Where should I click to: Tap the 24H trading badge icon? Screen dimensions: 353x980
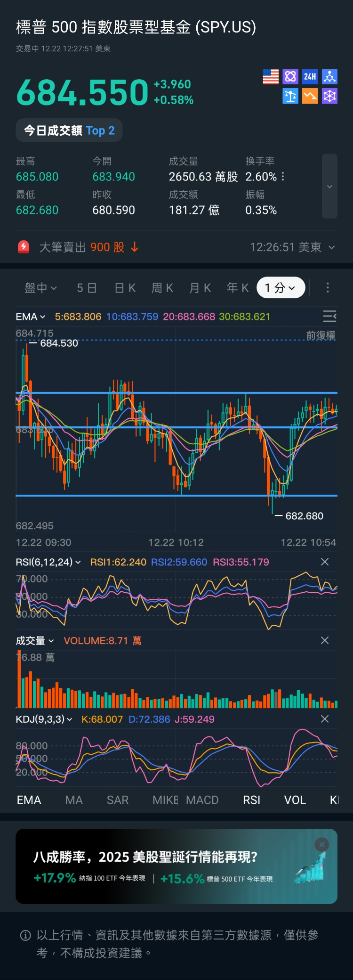(x=310, y=77)
